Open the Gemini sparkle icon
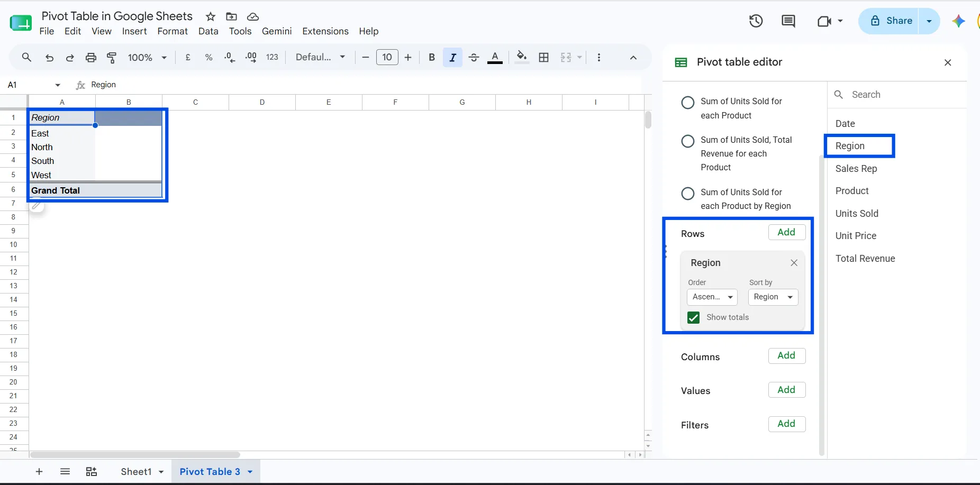 (x=958, y=21)
